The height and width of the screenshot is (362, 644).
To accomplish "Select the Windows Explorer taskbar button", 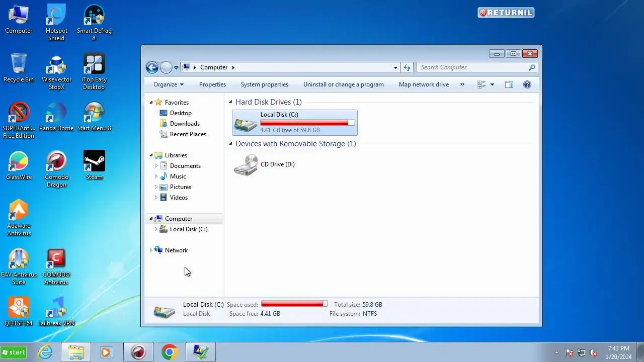I will click(76, 352).
